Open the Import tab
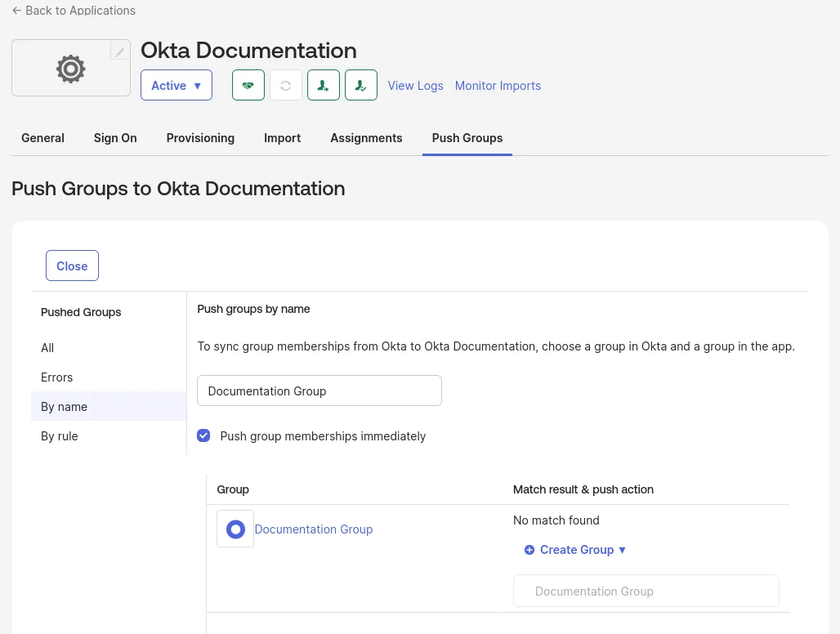The image size is (840, 634). click(x=283, y=138)
